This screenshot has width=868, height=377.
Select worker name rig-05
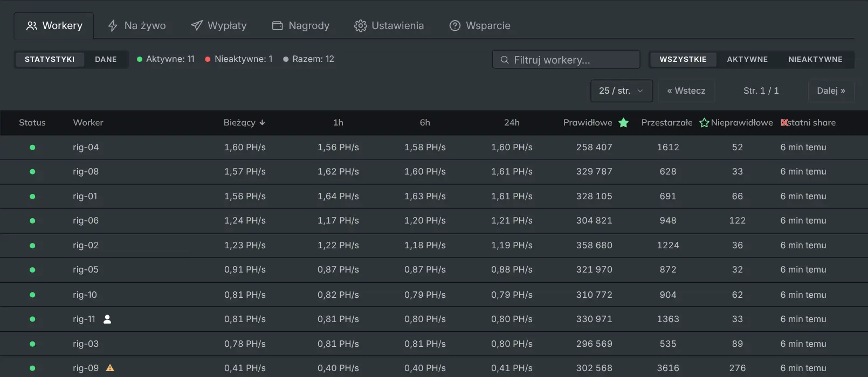86,270
